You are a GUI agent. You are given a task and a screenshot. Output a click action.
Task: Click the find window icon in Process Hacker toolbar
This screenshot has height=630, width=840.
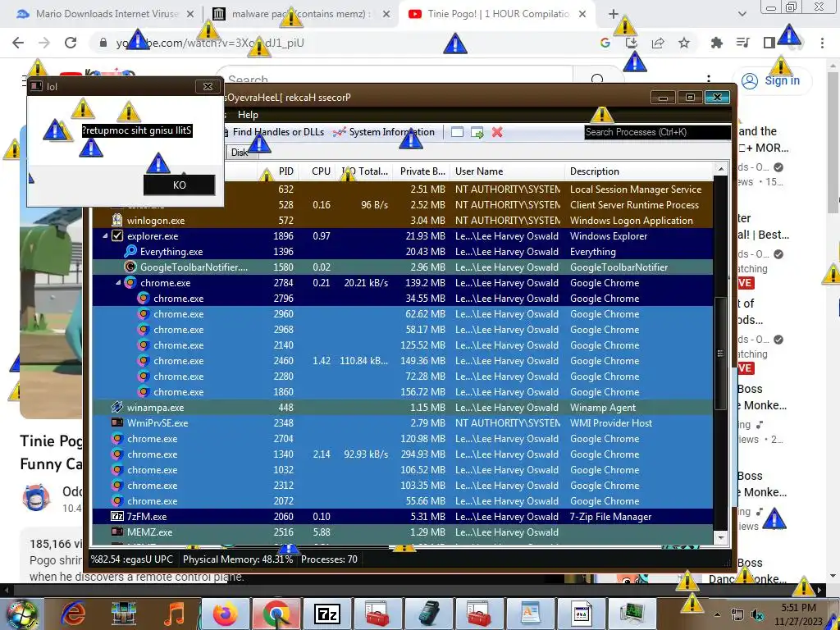pos(457,132)
